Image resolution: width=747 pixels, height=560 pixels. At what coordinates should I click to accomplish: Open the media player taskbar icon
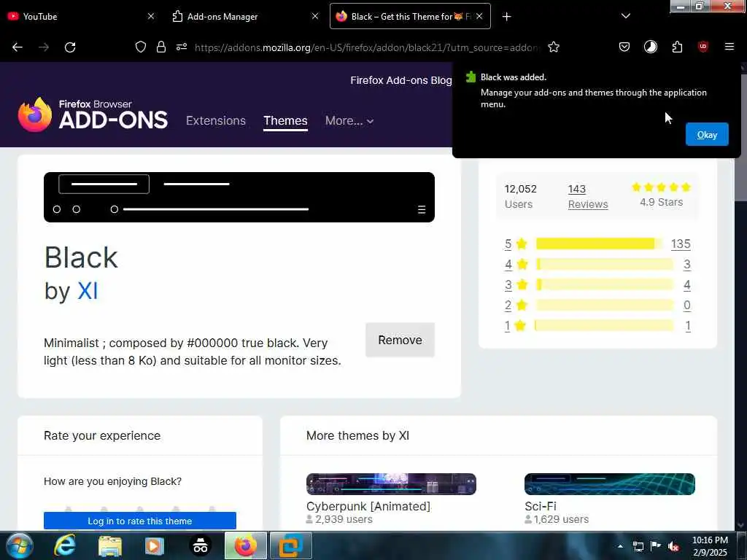[x=154, y=546]
